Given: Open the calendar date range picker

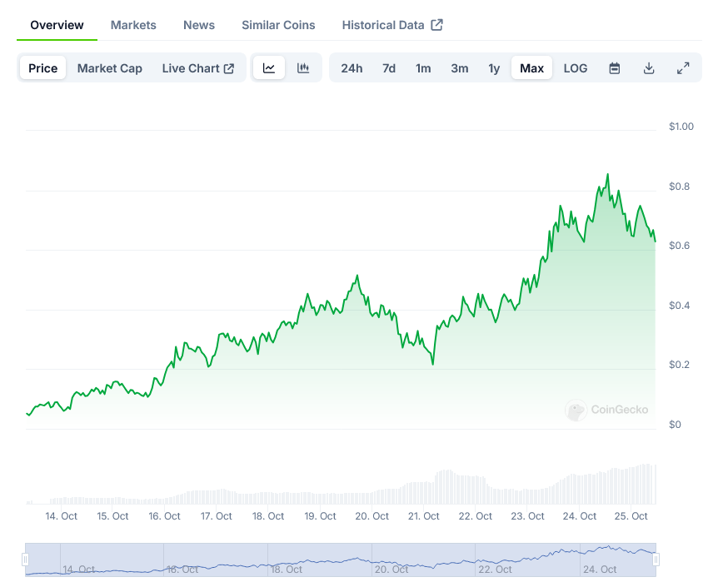Looking at the screenshot, I should click(x=614, y=68).
